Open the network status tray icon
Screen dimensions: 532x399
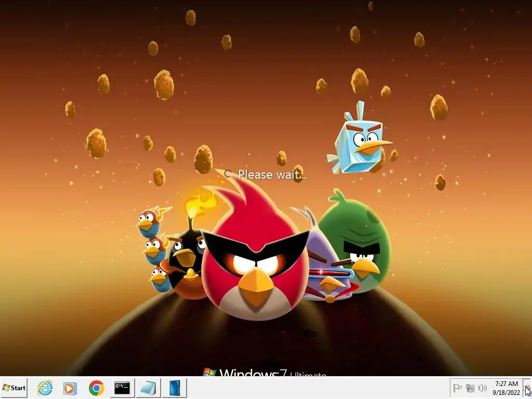470,388
